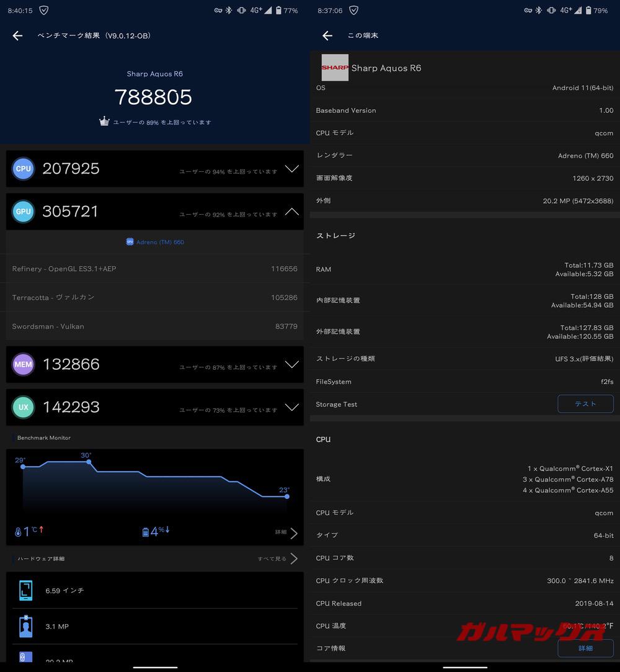Viewport: 620px width, 672px height.
Task: Collapse the expanded GPU score section
Action: click(291, 211)
